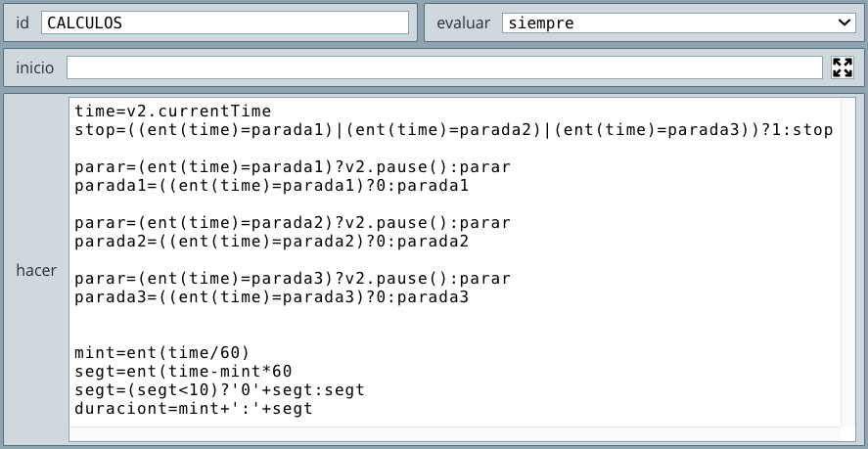Click the parada3=((ent(time)=parada3)?0:parada3 line
This screenshot has width=868, height=449.
[271, 297]
